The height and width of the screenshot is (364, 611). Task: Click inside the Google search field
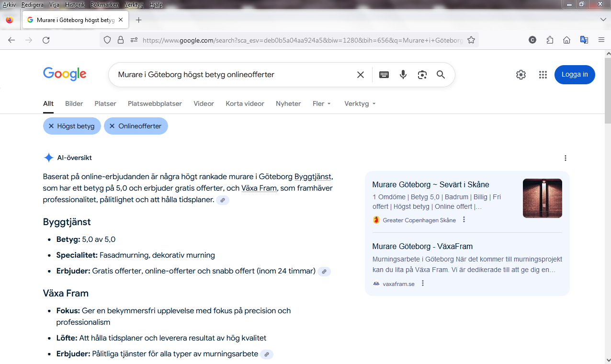230,75
